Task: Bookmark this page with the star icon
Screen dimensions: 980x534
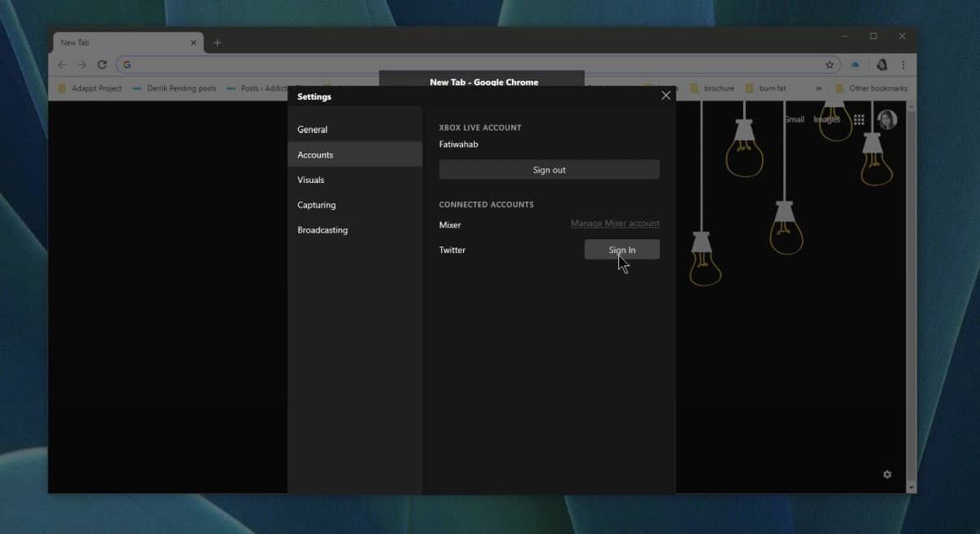Action: click(830, 65)
